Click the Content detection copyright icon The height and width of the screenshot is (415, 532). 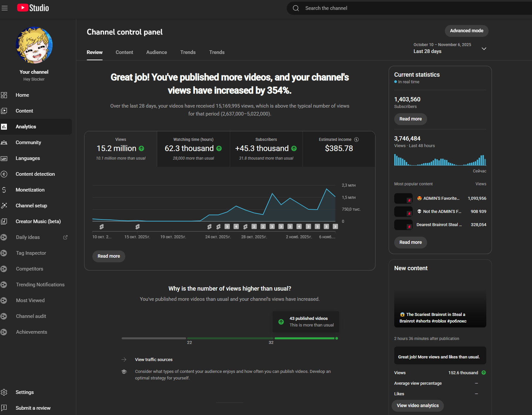[x=4, y=174]
